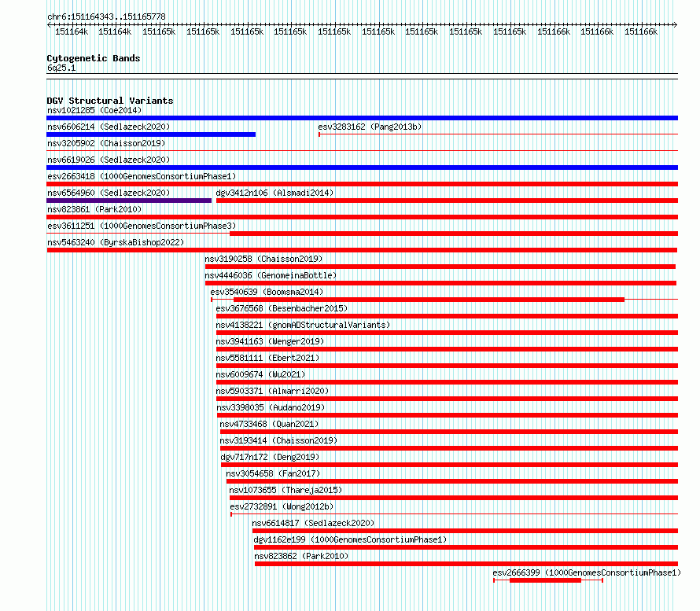Image resolution: width=700 pixels, height=611 pixels.
Task: Open nsv6614817 (Sedlazeck2020) variant
Action: [313, 523]
